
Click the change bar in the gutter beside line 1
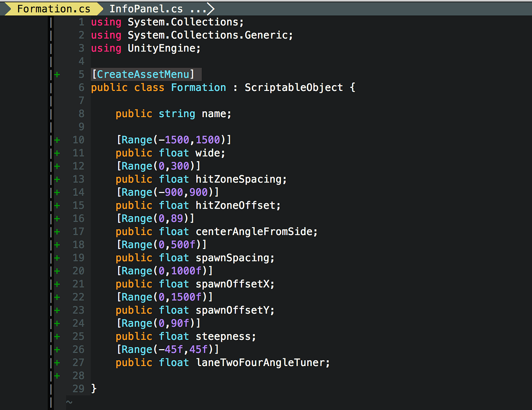click(50, 22)
